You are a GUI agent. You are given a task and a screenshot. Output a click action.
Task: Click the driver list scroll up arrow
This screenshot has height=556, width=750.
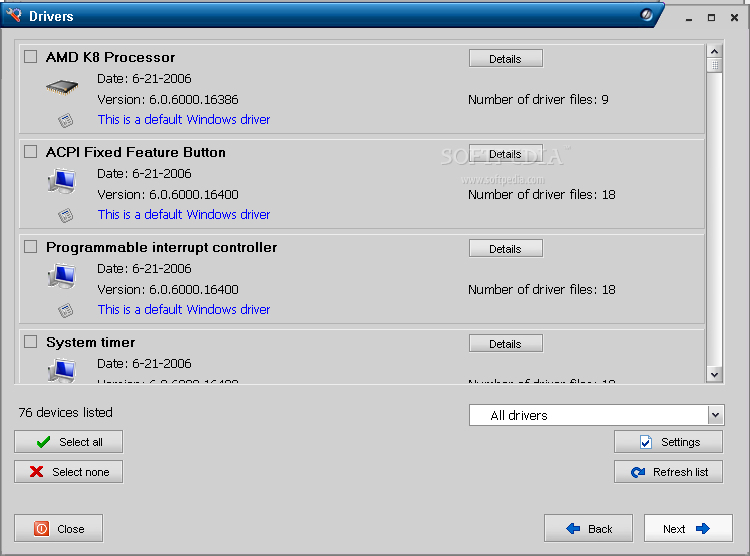tap(714, 52)
